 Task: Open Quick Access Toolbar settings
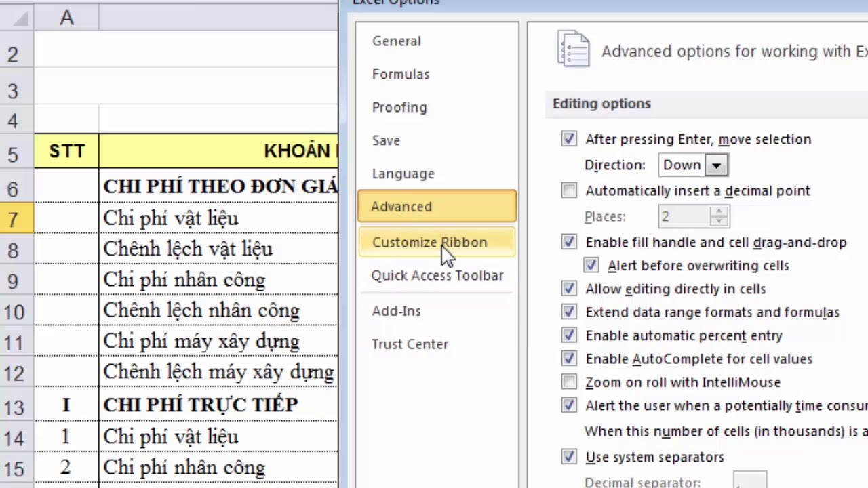tap(437, 276)
